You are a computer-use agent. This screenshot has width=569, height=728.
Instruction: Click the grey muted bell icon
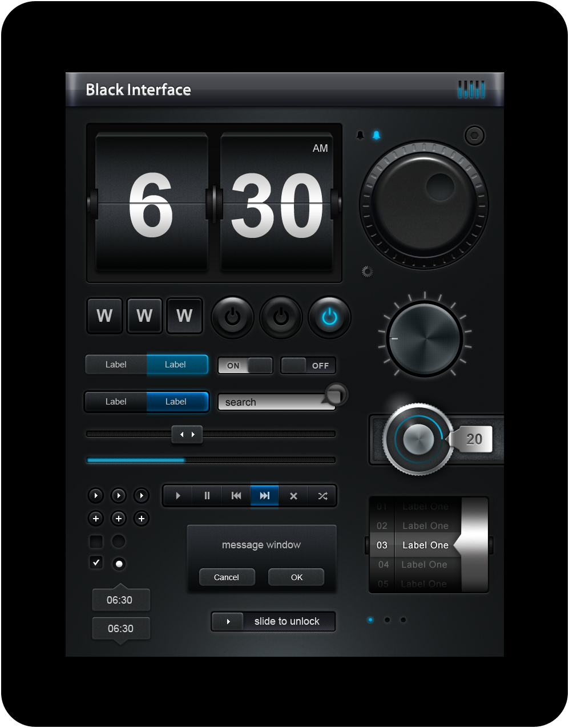tap(360, 135)
